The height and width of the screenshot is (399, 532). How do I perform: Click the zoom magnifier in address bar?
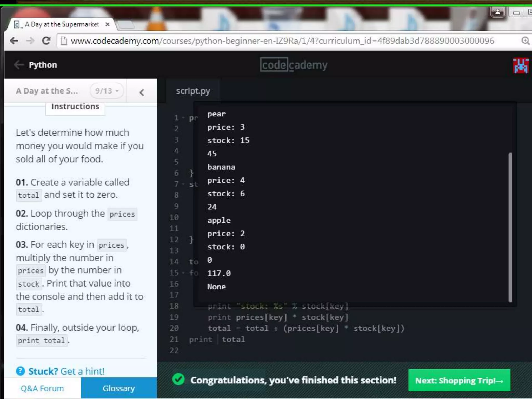[x=525, y=41]
